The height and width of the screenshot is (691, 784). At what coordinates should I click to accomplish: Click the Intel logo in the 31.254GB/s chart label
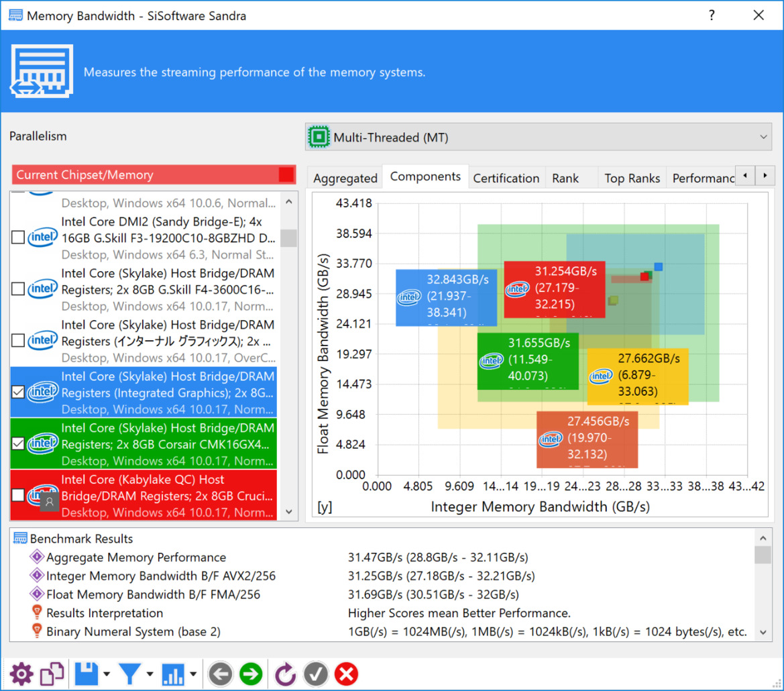518,288
